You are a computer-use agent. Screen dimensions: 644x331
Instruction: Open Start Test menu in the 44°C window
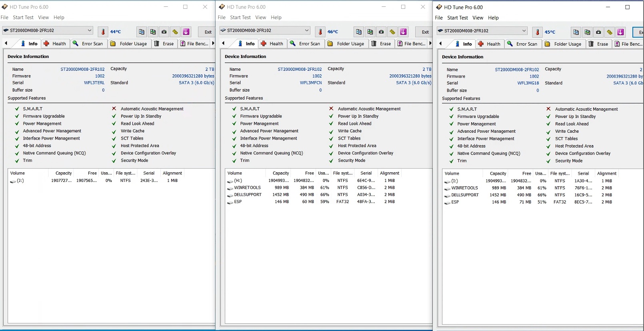(x=23, y=18)
